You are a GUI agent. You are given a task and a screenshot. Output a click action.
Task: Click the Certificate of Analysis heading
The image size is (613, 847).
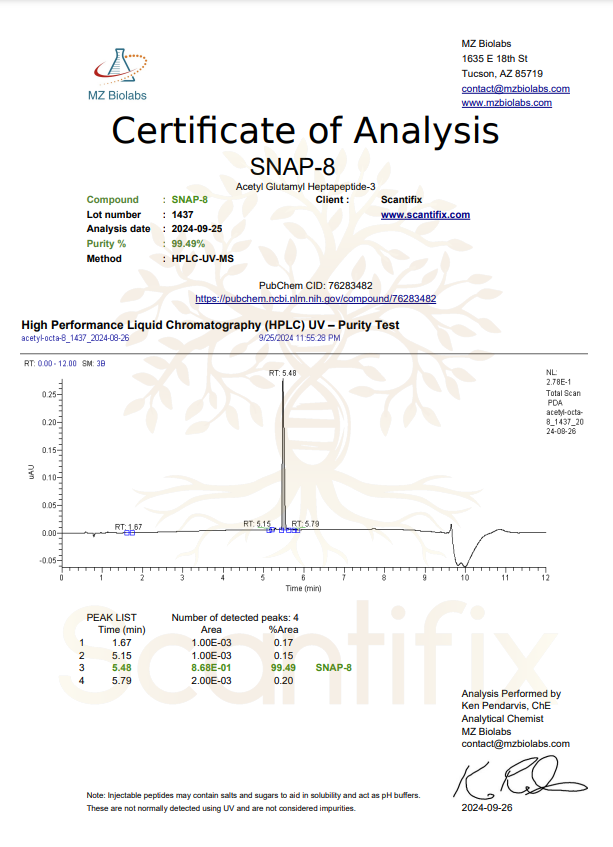pyautogui.click(x=305, y=130)
